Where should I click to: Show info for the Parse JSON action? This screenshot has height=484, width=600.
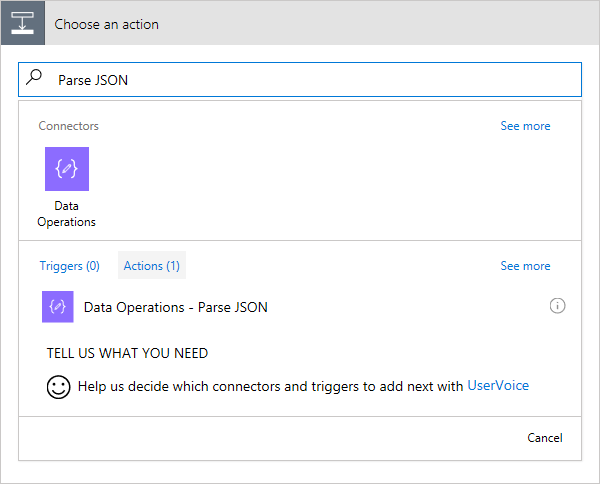click(558, 306)
